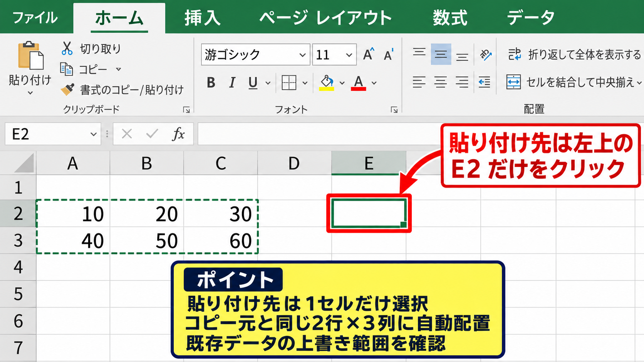Select Middle Align icon

(441, 54)
